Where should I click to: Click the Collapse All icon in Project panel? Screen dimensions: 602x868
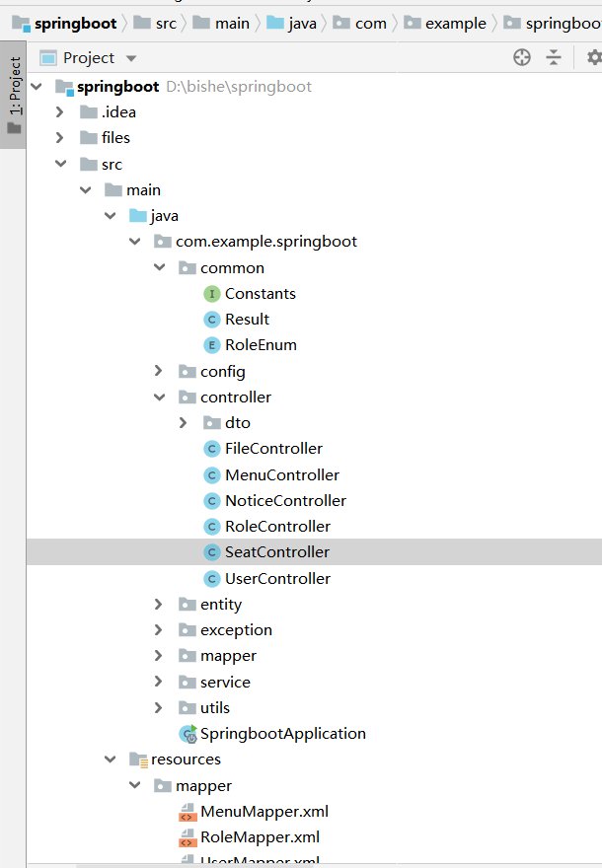click(x=554, y=58)
